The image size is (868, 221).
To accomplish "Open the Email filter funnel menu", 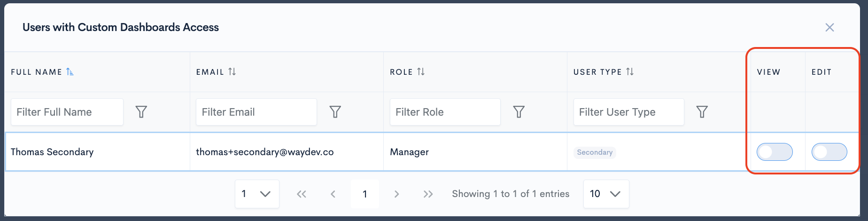I will [x=335, y=112].
